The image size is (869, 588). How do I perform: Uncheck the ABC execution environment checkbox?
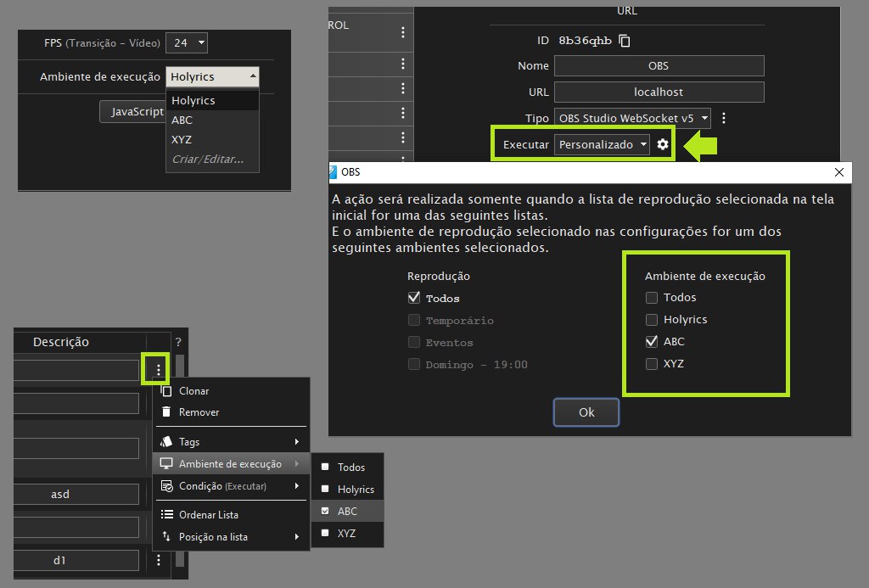tap(652, 342)
